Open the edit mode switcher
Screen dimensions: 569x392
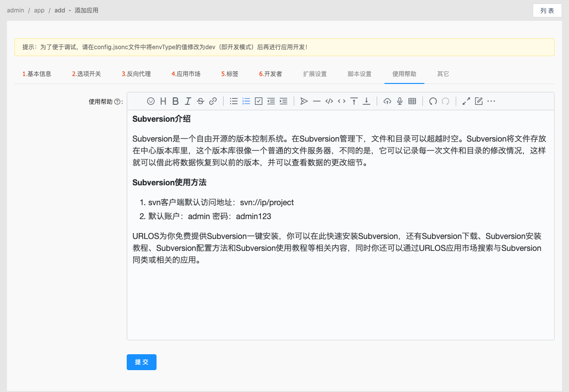pos(479,101)
